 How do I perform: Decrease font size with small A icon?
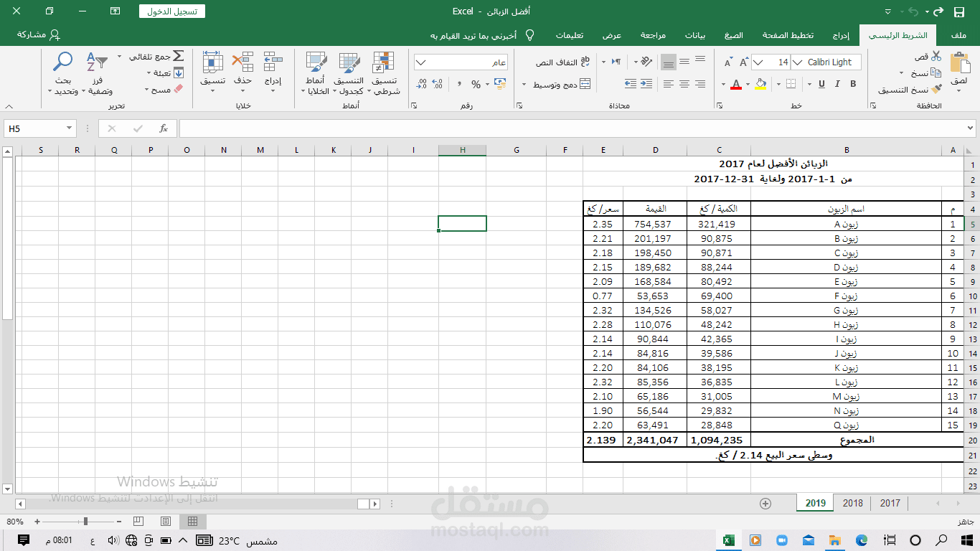(728, 63)
